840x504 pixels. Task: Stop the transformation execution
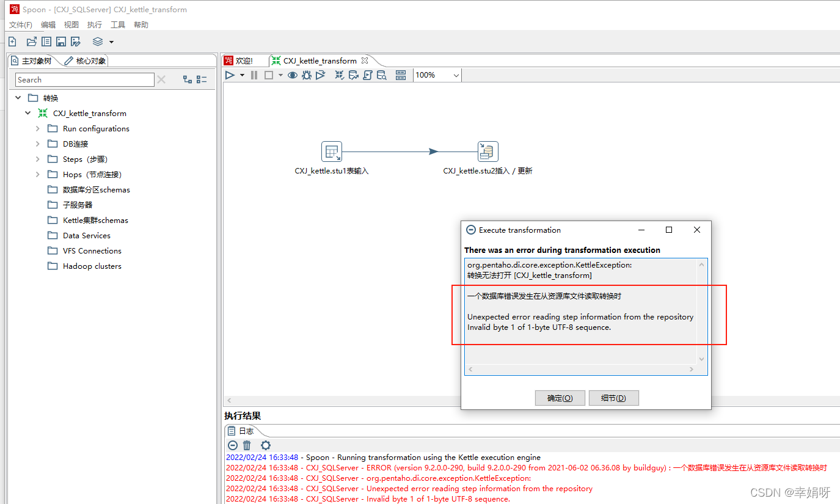[x=269, y=75]
